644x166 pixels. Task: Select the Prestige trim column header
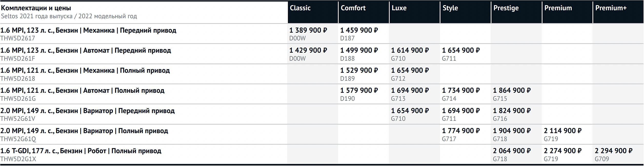[506, 8]
